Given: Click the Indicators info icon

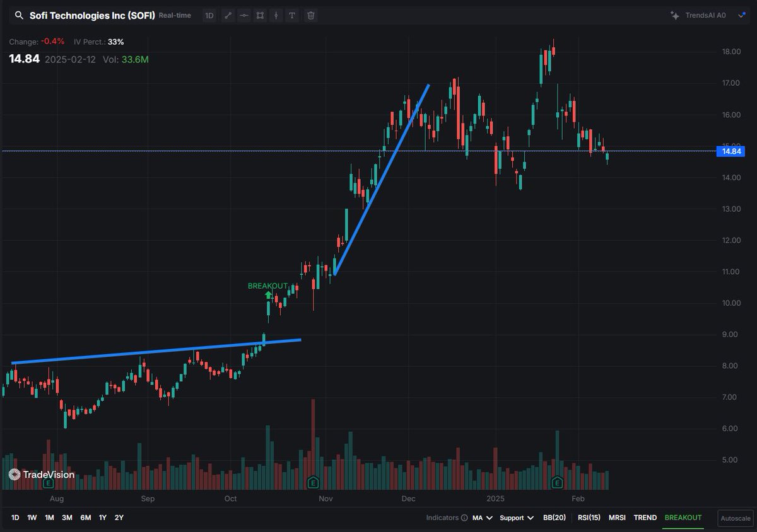Looking at the screenshot, I should click(463, 518).
